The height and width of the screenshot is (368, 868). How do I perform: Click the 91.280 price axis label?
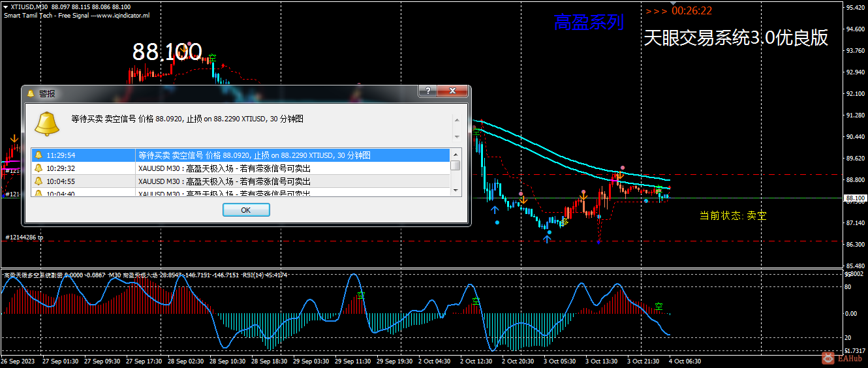click(855, 115)
